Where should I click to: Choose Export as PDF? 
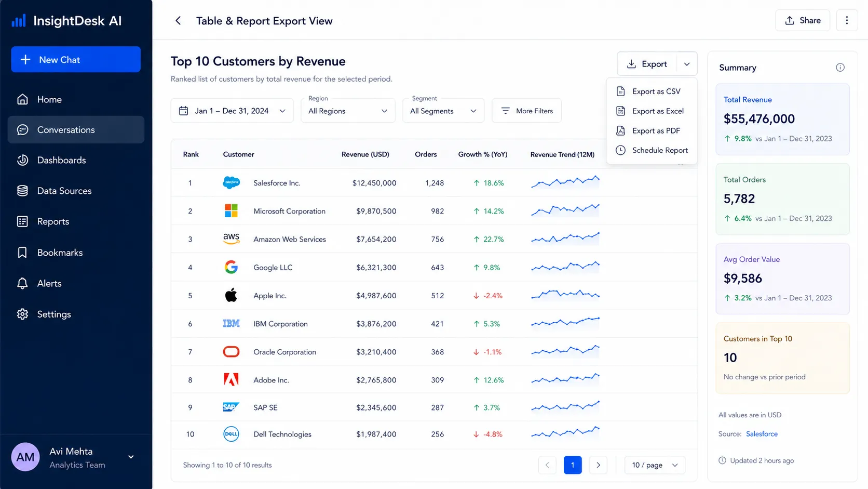tap(652, 131)
